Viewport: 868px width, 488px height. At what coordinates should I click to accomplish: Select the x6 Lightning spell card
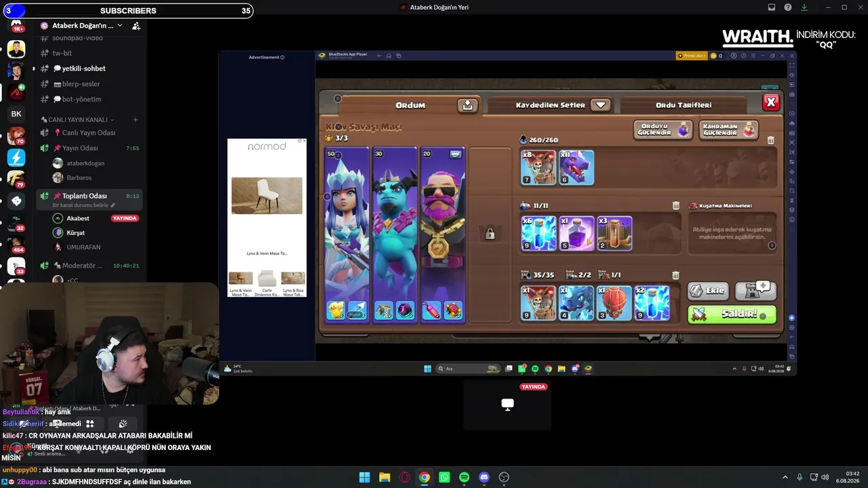click(538, 234)
